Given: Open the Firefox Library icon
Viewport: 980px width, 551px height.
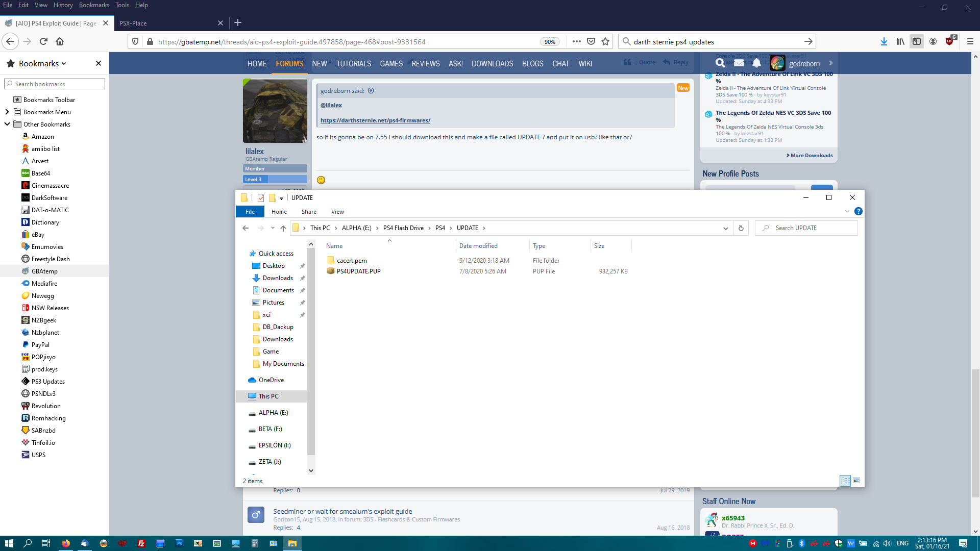Looking at the screenshot, I should pos(900,42).
